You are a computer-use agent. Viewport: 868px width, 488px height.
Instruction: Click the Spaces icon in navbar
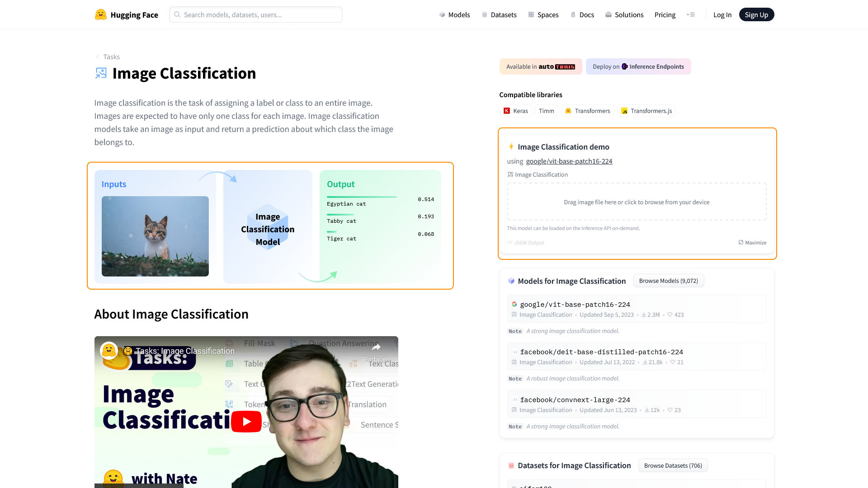coord(531,15)
